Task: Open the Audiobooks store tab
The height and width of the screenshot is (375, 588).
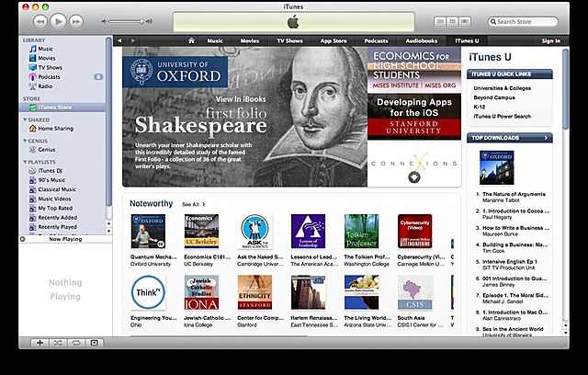Action: [x=422, y=40]
